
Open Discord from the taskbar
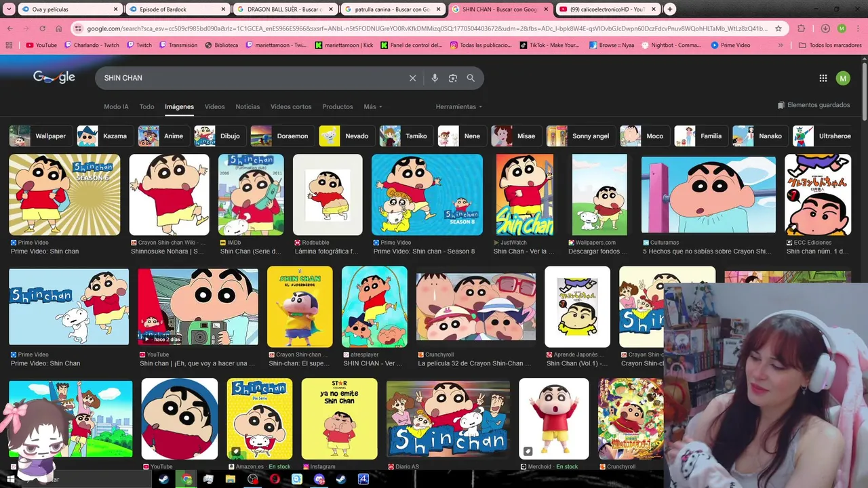tap(319, 479)
